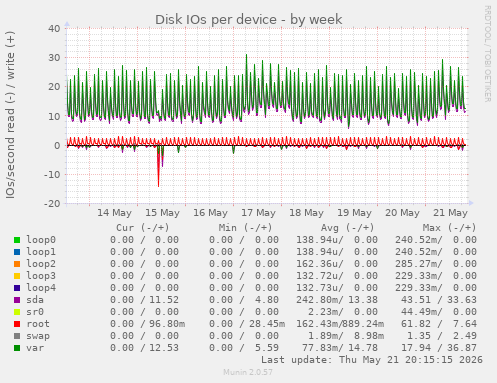Click the 'Last update' timestamp text

(372, 360)
